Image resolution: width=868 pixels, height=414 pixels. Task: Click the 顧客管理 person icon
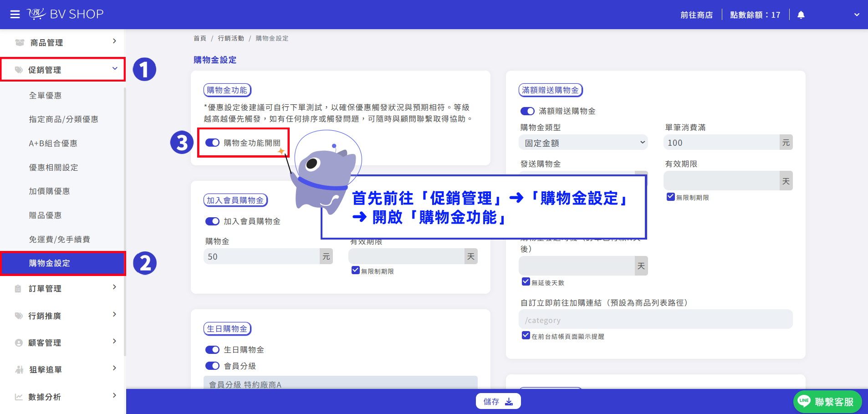tap(19, 342)
